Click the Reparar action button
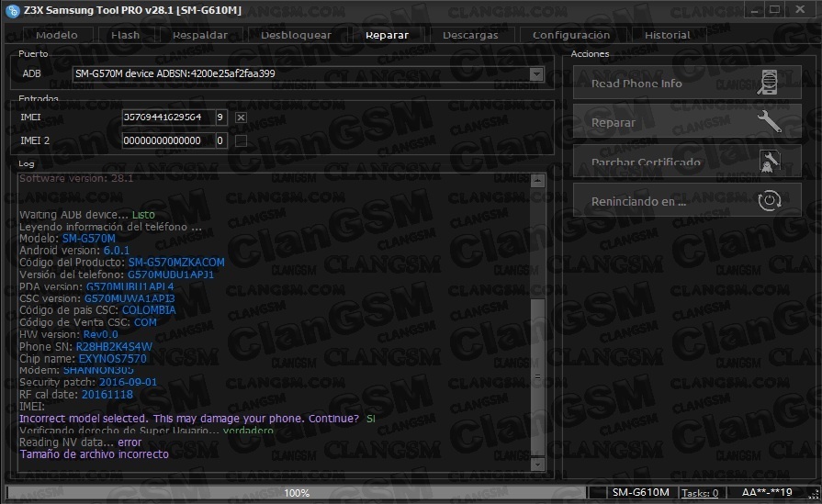822x504 pixels. click(x=687, y=121)
